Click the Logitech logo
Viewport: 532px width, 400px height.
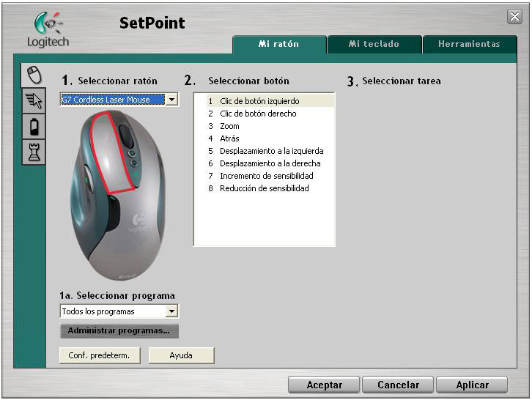click(x=48, y=30)
